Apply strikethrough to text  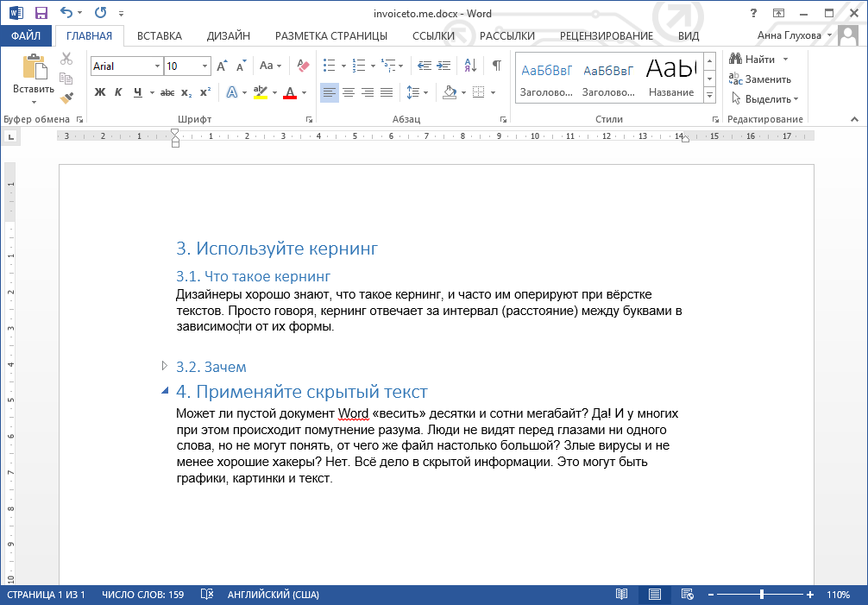tap(167, 91)
